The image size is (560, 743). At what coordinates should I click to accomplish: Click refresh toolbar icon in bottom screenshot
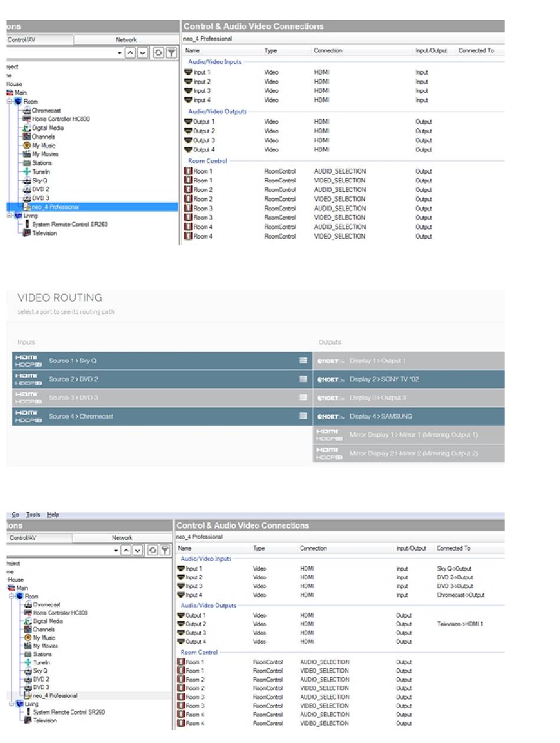click(152, 550)
